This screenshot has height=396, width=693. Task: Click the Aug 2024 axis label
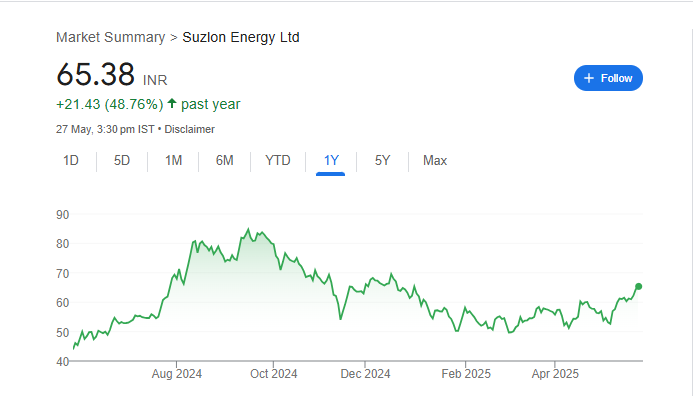[177, 374]
